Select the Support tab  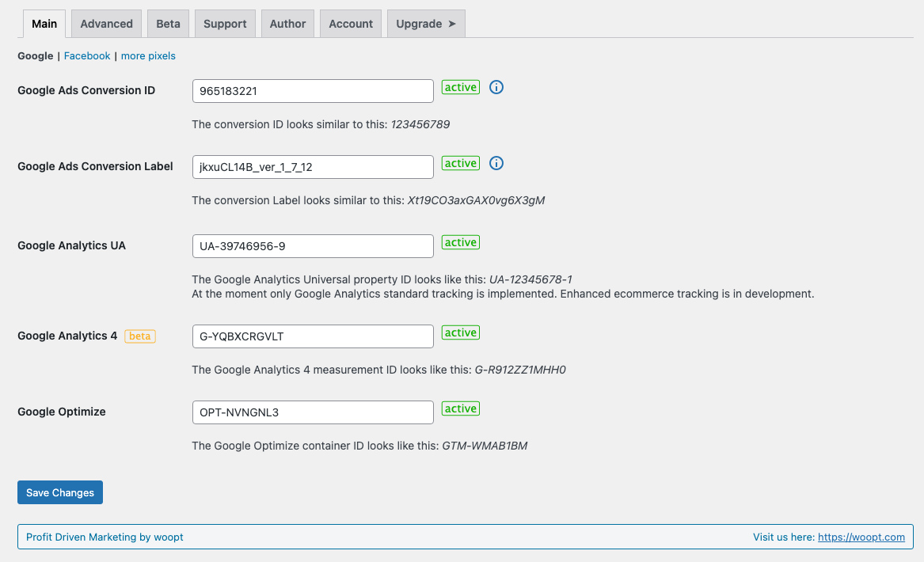tap(225, 24)
